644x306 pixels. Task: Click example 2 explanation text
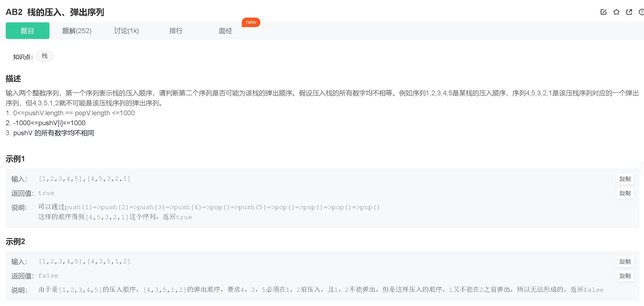(321, 290)
